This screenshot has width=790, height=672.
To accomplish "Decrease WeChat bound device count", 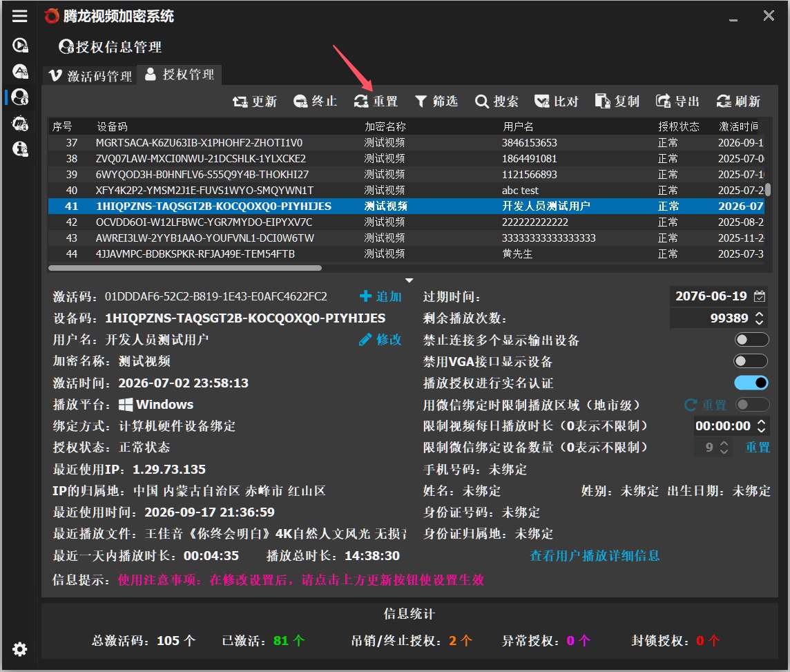I will pyautogui.click(x=724, y=452).
